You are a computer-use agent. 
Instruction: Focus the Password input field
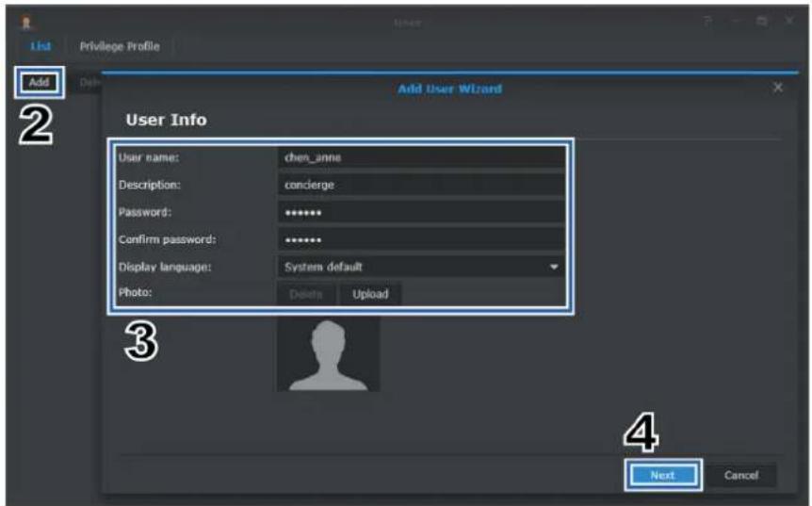[x=421, y=212]
